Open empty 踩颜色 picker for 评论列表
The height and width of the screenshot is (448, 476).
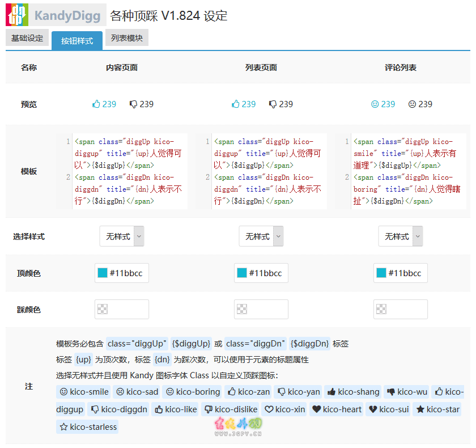point(401,309)
